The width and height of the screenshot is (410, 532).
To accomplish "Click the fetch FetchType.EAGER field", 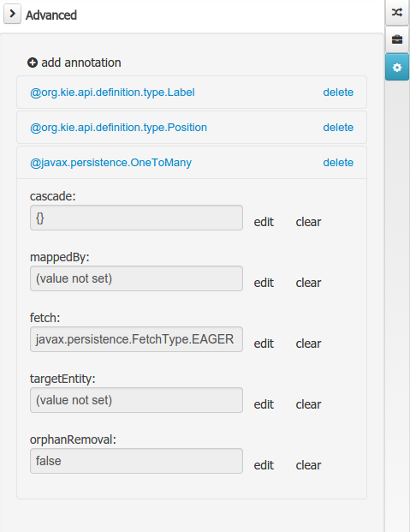I will tap(136, 339).
